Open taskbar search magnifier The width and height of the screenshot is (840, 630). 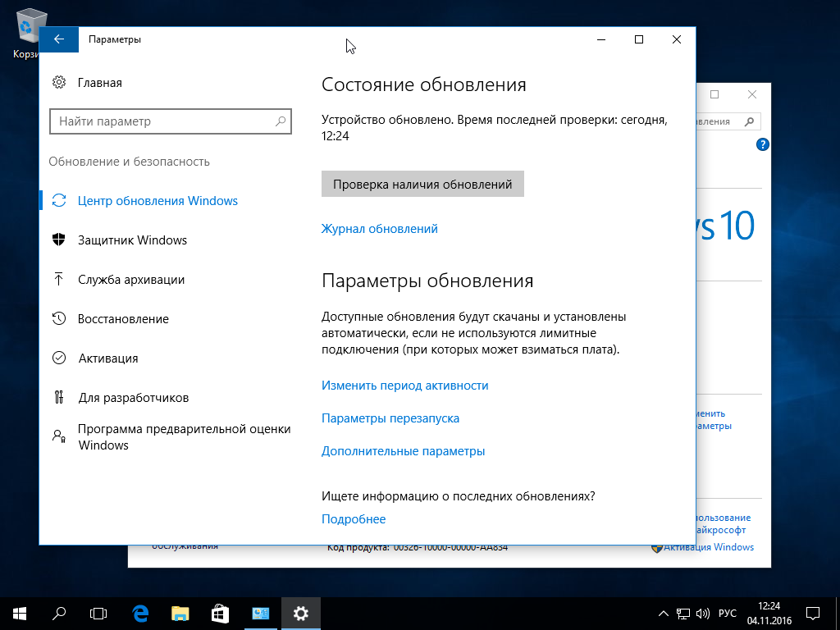[x=59, y=614]
